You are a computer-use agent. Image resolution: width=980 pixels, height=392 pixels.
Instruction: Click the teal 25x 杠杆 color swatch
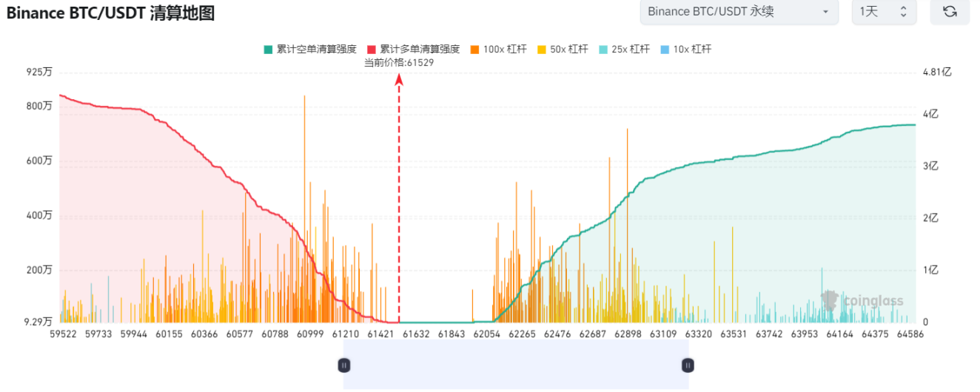603,50
